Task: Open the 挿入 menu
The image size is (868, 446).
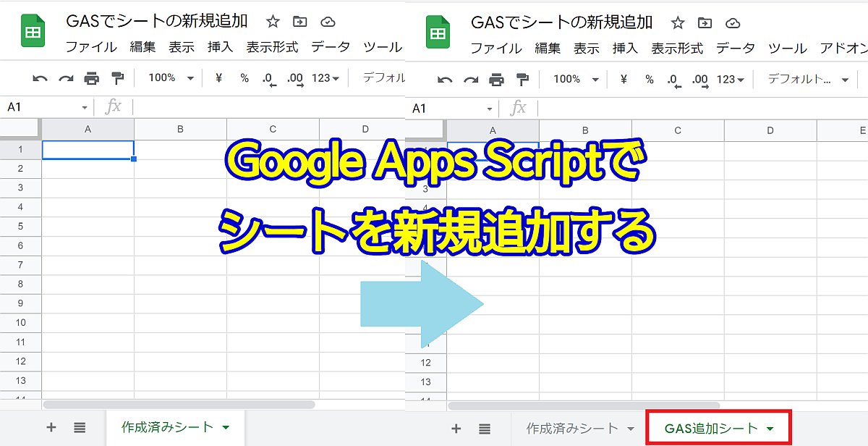Action: click(219, 47)
